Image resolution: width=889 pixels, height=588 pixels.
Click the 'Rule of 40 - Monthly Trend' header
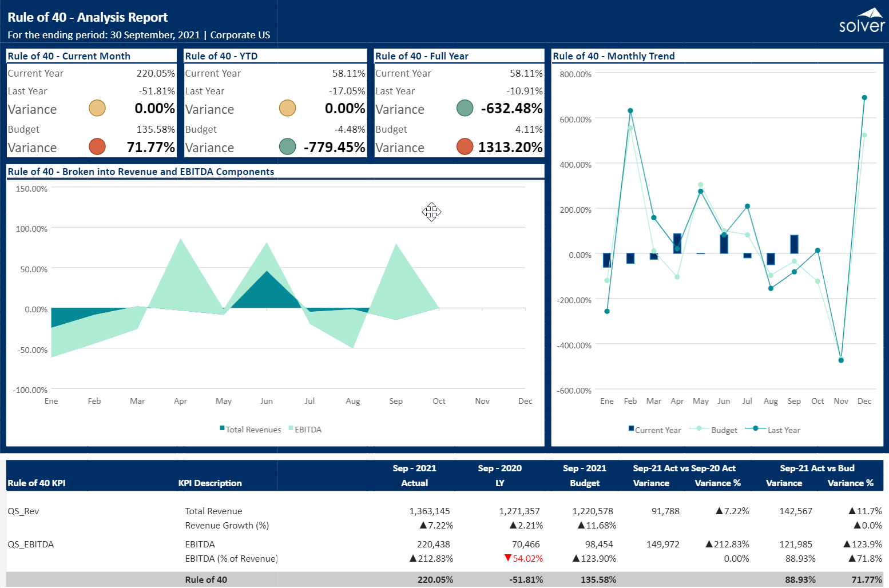[614, 56]
